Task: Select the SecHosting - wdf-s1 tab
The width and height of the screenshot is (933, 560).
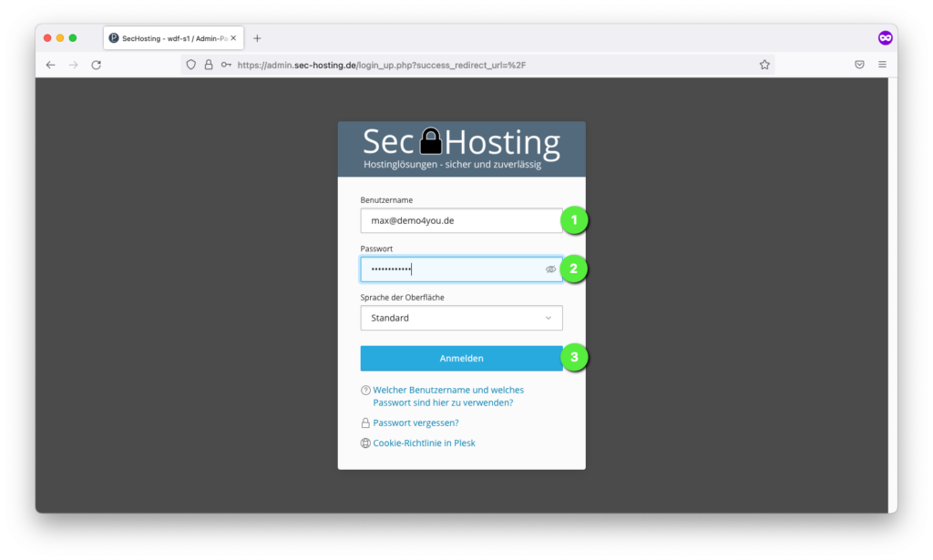Action: click(173, 38)
